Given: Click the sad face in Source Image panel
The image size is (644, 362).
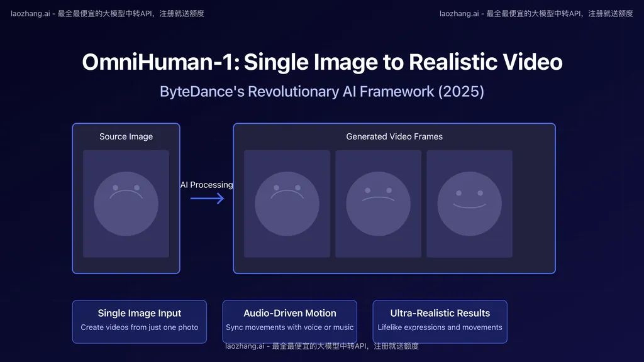Looking at the screenshot, I should click(x=126, y=204).
